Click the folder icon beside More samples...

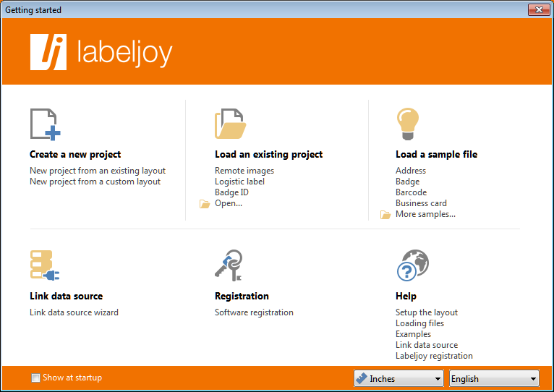click(x=385, y=215)
